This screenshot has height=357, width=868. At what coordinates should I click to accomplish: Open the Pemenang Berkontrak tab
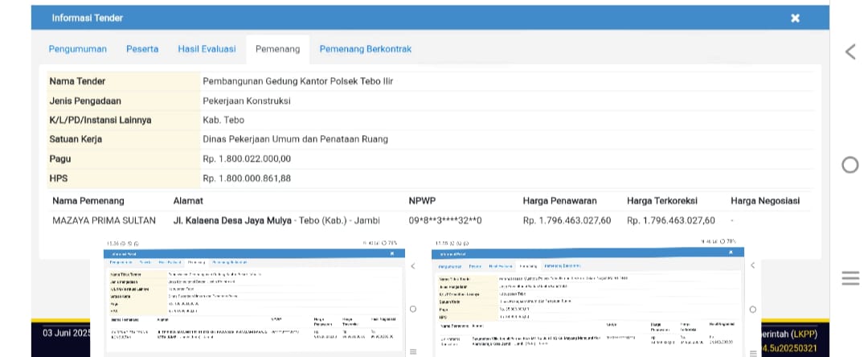(365, 49)
